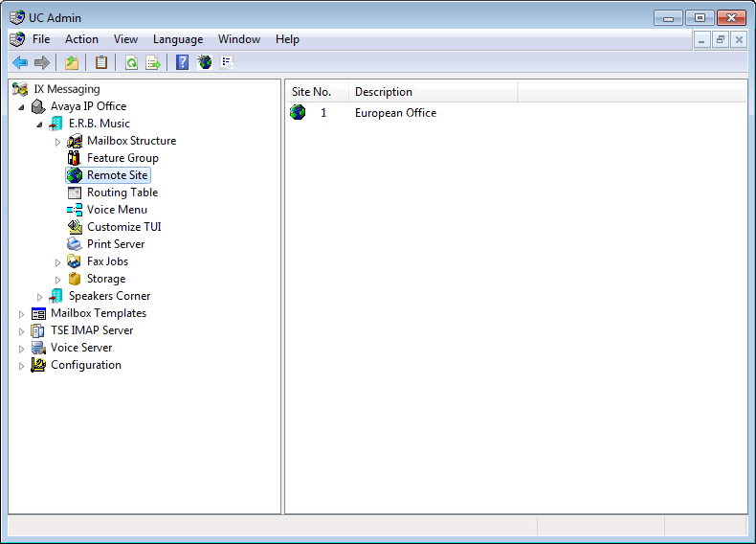Click the Fax Jobs icon
This screenshot has width=756, height=544.
pos(75,261)
